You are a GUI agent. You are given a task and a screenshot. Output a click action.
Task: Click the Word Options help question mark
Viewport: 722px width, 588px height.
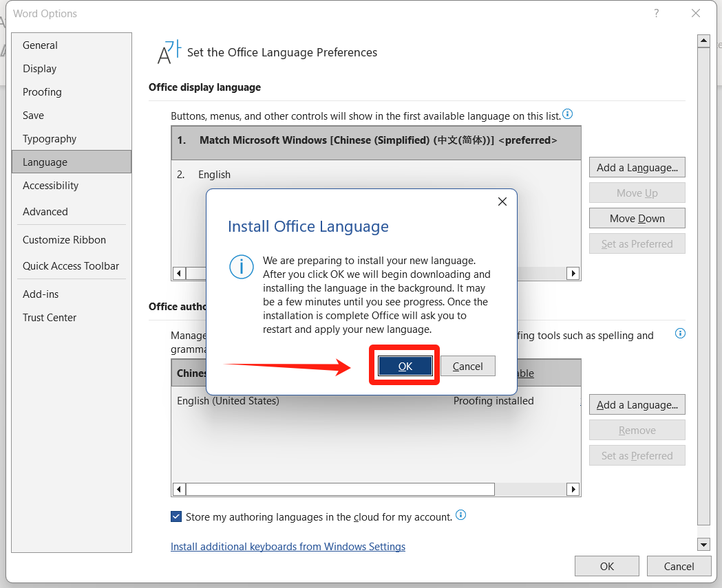(657, 13)
